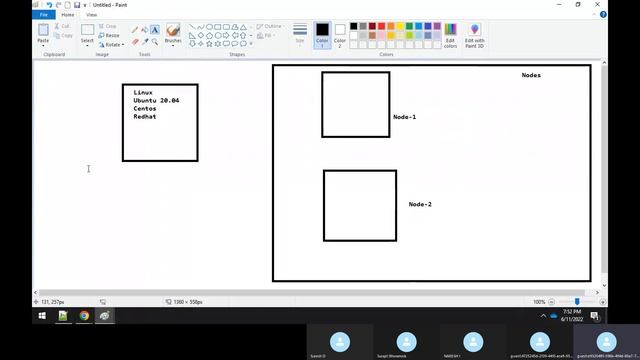Screen dimensions: 640x360
Task: Click the Paint app taskbar icon
Action: [x=105, y=316]
